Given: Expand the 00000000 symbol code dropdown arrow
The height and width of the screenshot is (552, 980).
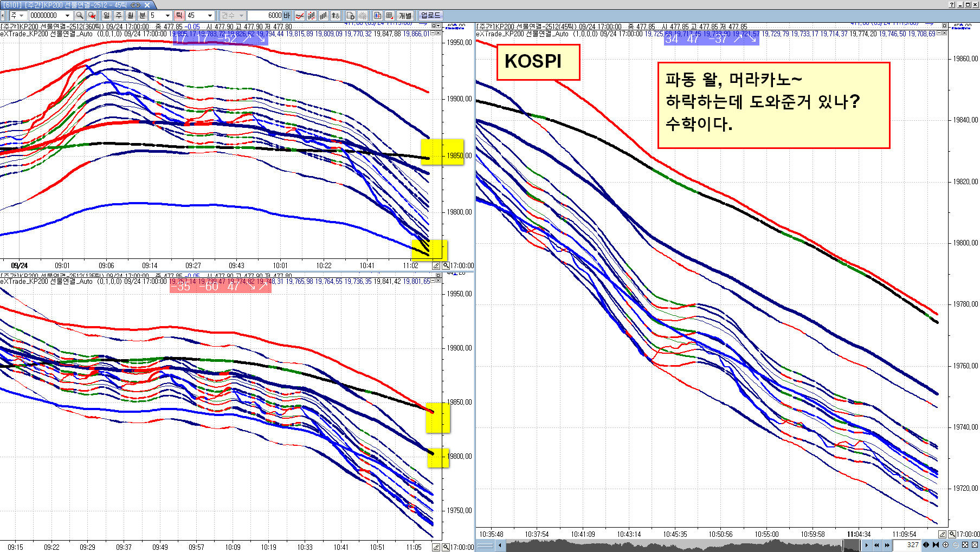Looking at the screenshot, I should point(68,16).
